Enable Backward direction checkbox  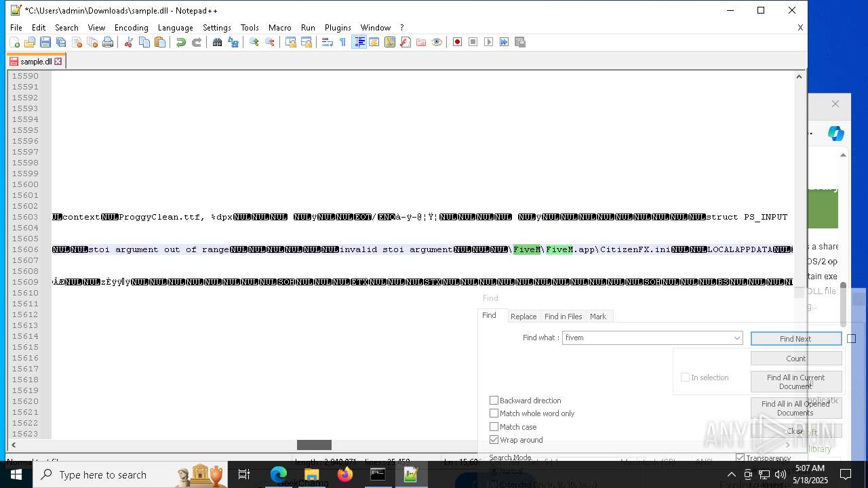point(494,401)
